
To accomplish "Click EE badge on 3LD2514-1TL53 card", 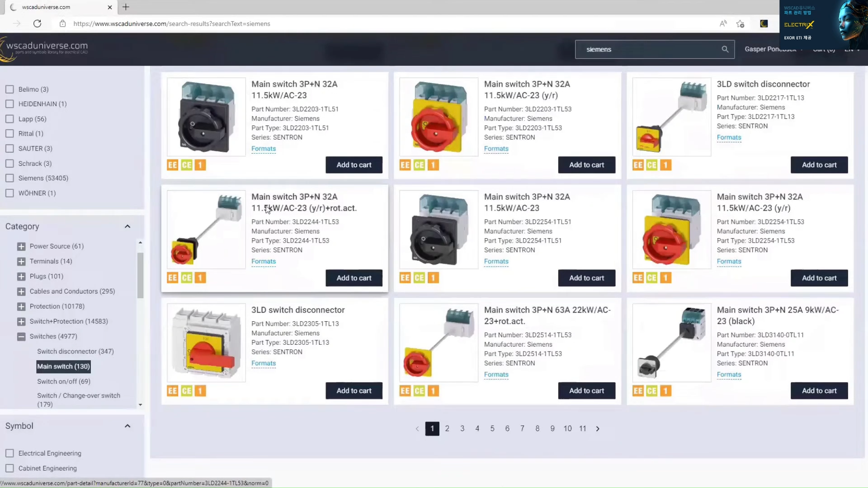I will [405, 391].
